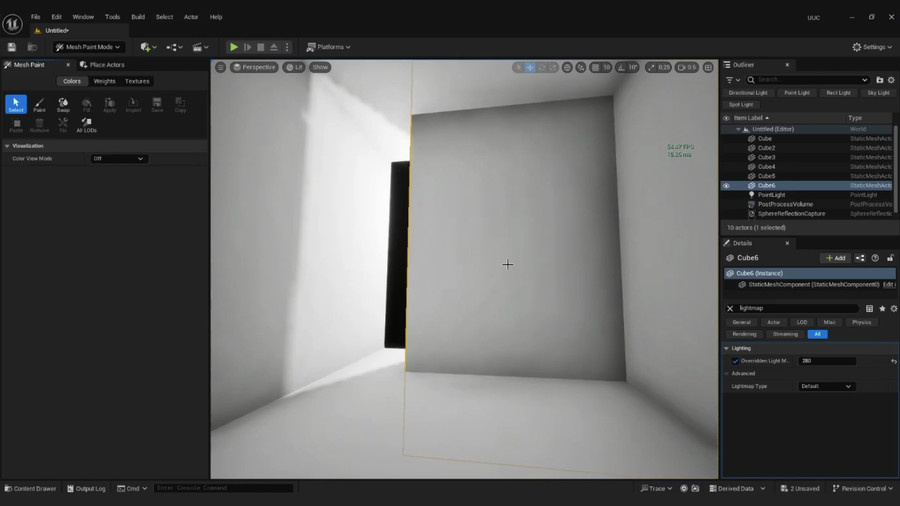Open the Build menu
The width and height of the screenshot is (900, 506).
[138, 17]
